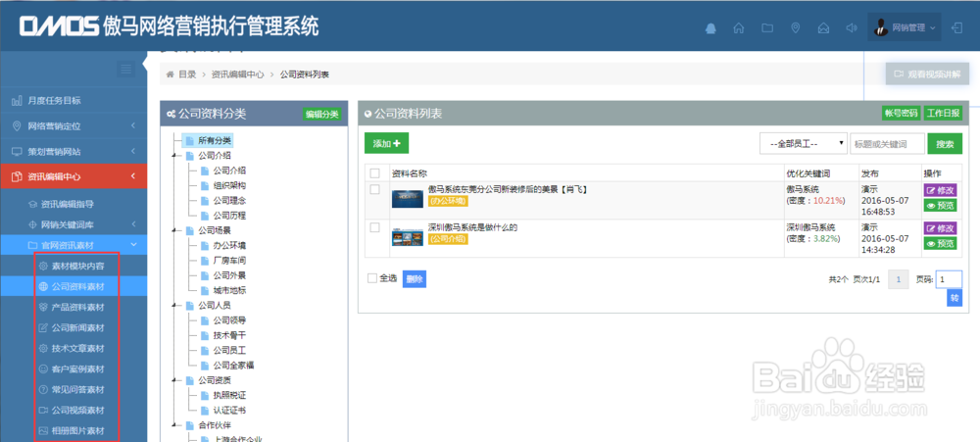Click the 编辑分类 button
This screenshot has height=442, width=980.
[x=321, y=114]
